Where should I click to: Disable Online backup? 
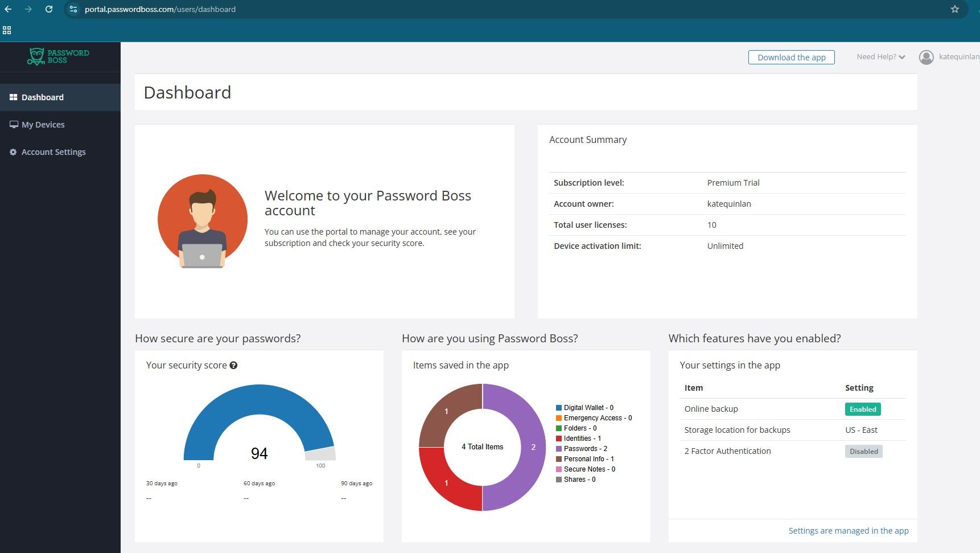tap(863, 409)
